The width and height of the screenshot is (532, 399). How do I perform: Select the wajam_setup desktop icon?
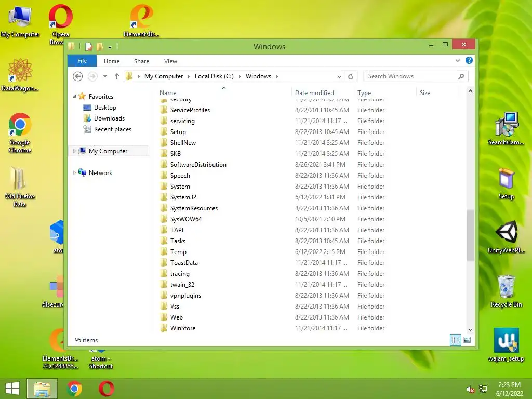(506, 345)
